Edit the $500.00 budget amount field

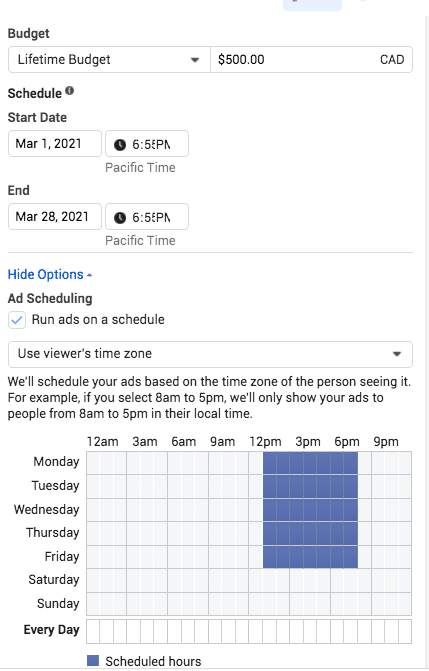click(311, 59)
